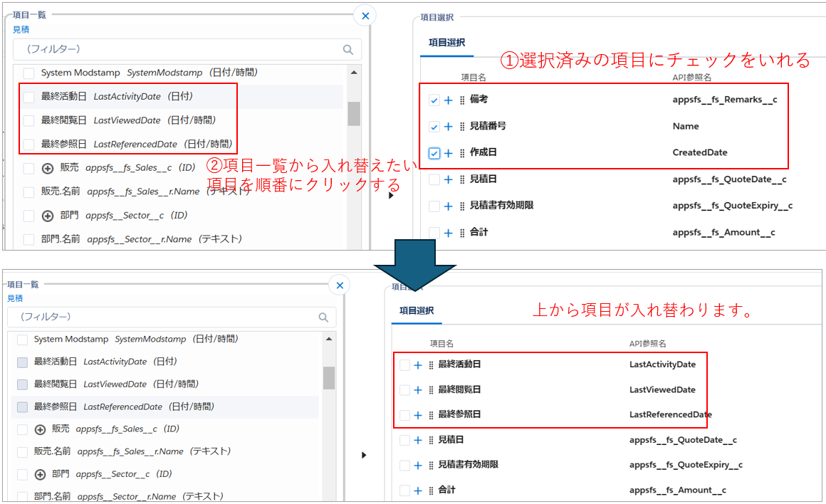Click the scrollbar thumb of the upper field list
The height and width of the screenshot is (504, 826).
(x=354, y=113)
